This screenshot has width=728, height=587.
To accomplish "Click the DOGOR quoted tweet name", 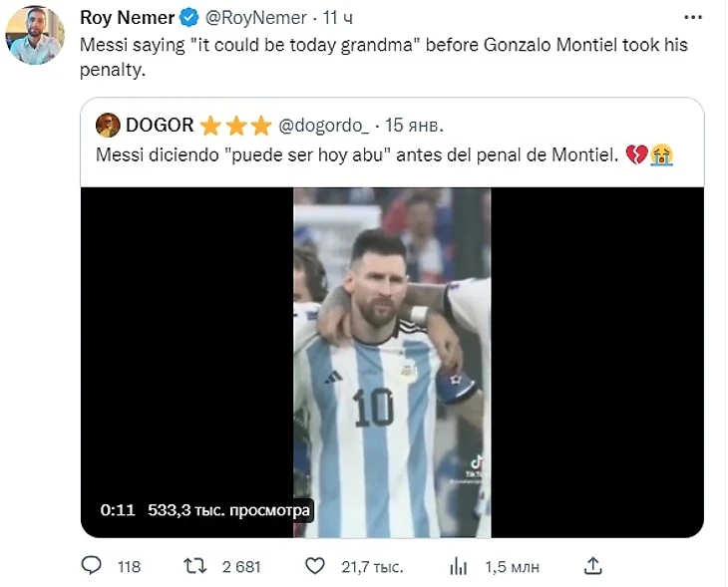I will coord(160,126).
